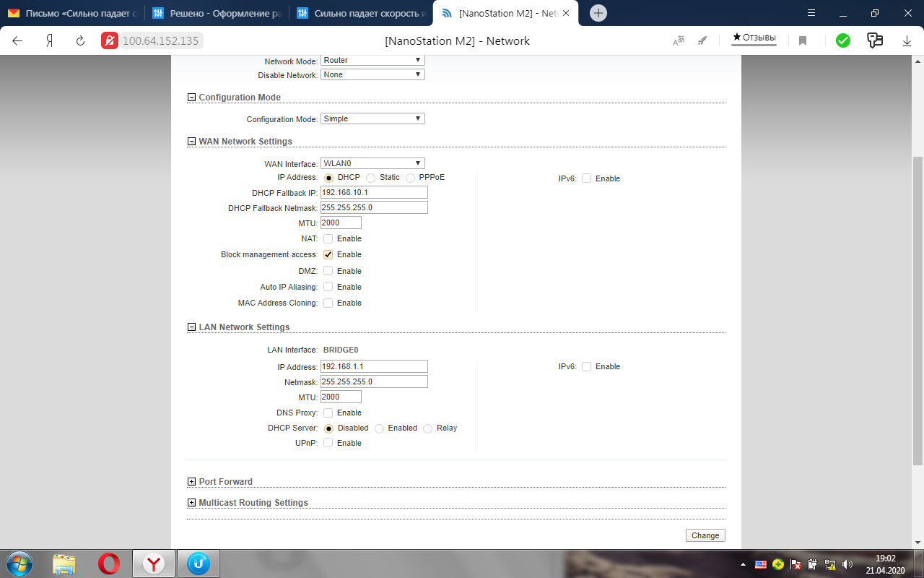Expand the Port Forward section
Image resolution: width=924 pixels, height=578 pixels.
(x=191, y=482)
